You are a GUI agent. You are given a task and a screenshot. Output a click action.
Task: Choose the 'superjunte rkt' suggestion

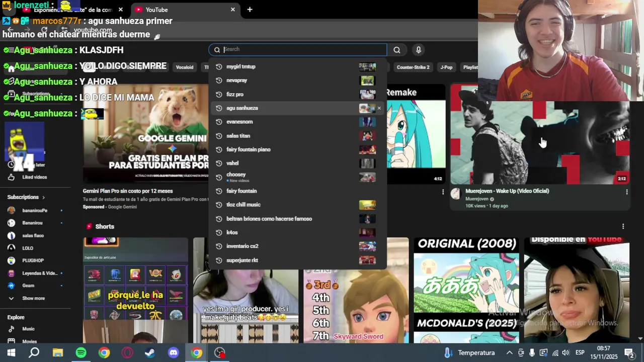[297, 260]
